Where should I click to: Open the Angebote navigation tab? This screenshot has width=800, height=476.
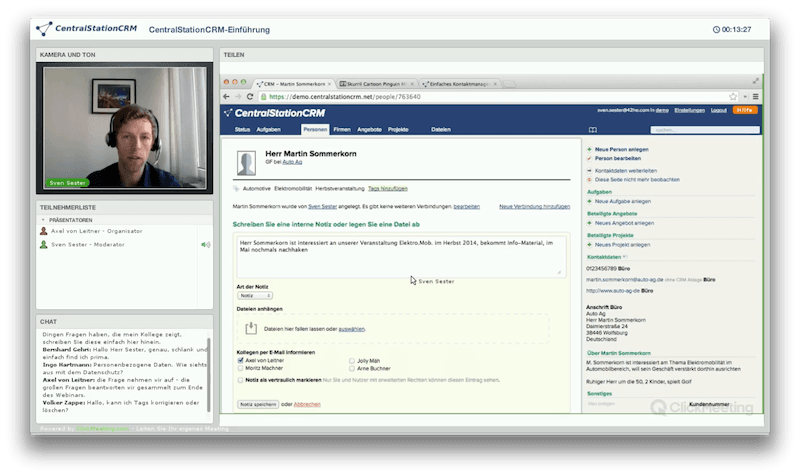(x=369, y=130)
